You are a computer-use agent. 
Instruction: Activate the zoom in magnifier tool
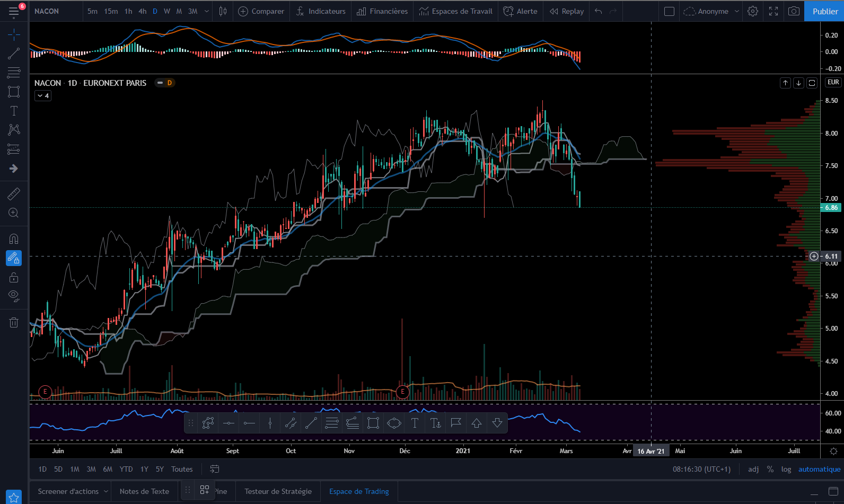point(14,213)
